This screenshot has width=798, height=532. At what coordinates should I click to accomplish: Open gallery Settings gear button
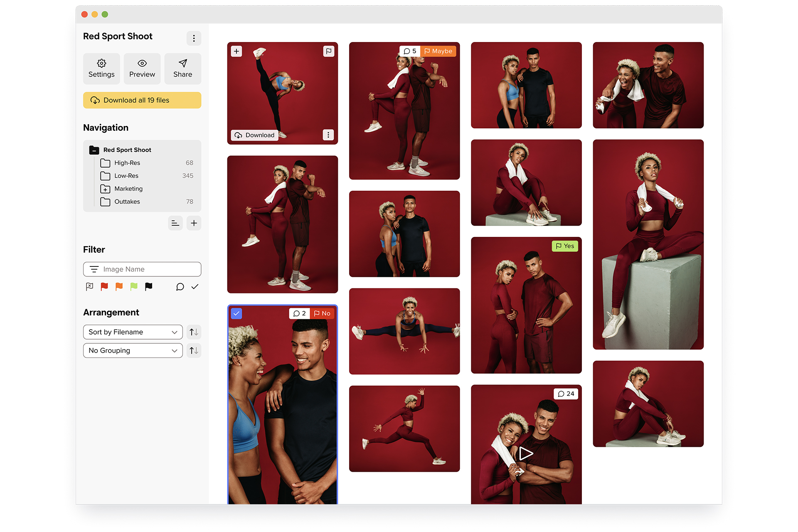click(101, 69)
